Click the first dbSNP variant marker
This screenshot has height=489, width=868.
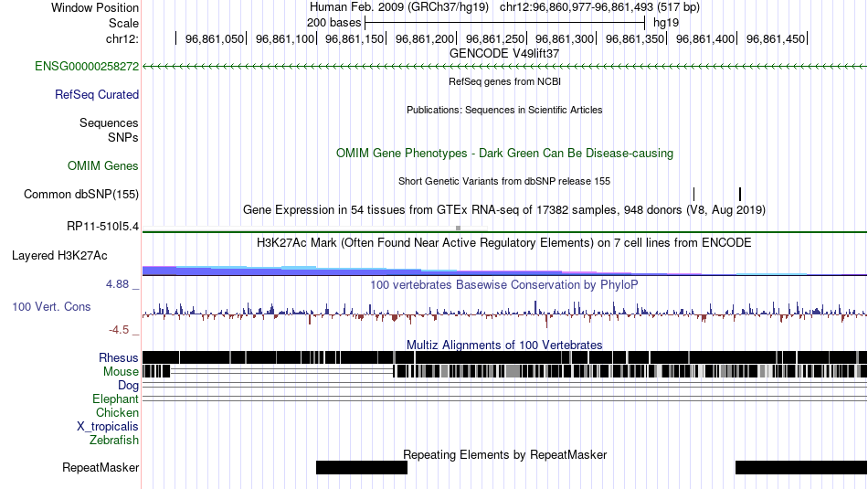pos(694,194)
